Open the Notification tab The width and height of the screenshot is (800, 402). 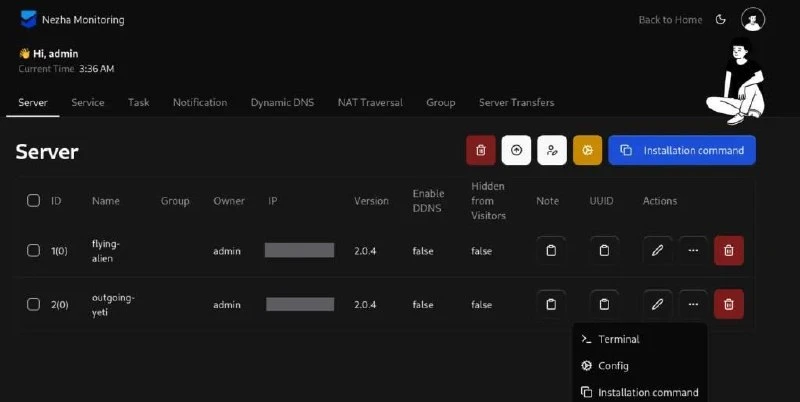[x=200, y=103]
